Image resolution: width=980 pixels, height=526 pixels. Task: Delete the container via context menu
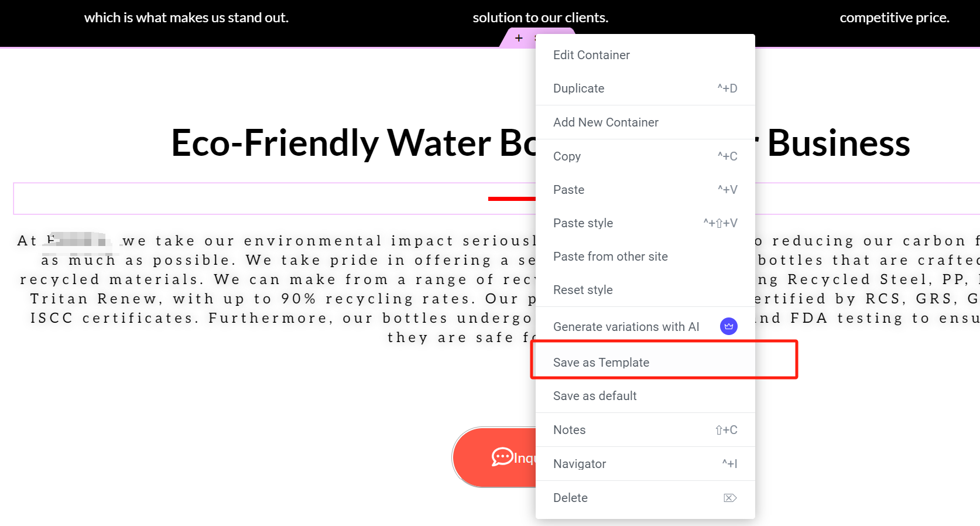tap(570, 498)
